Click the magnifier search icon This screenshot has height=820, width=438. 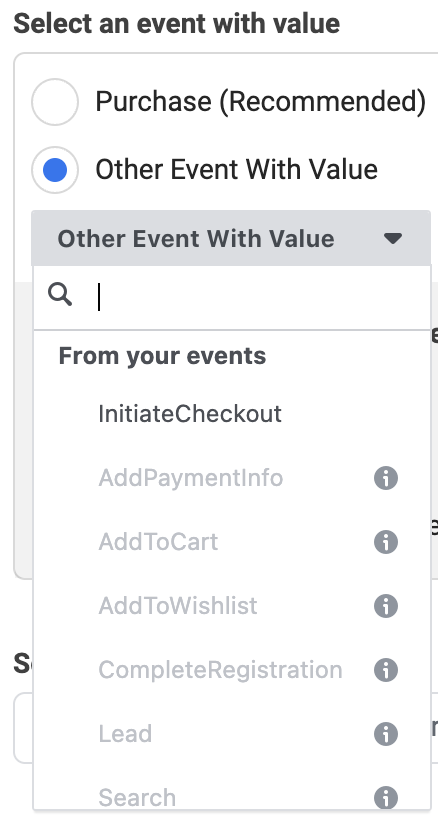tap(60, 295)
